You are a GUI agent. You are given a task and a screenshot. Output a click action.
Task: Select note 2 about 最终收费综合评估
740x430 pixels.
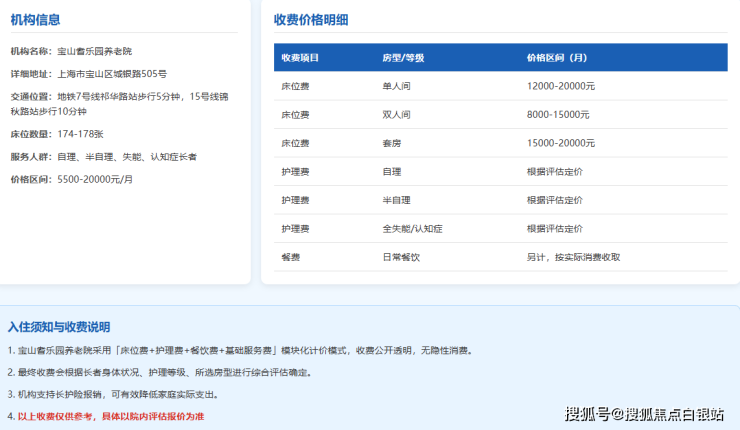[x=160, y=372]
